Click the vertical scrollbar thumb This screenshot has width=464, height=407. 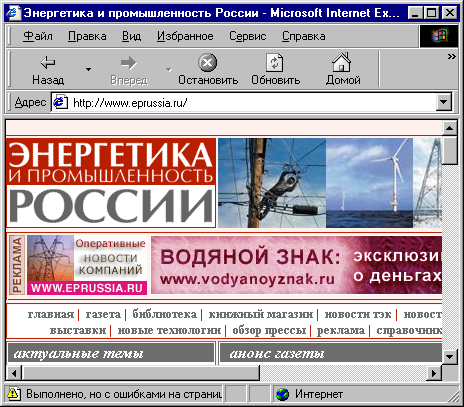(450, 150)
